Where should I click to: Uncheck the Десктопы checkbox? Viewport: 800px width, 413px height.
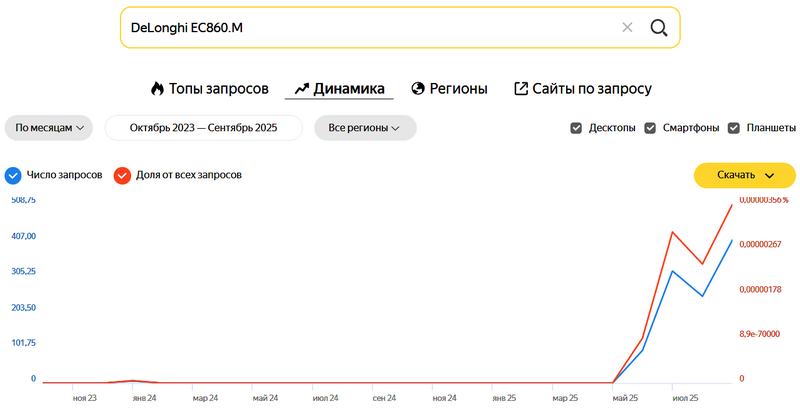click(575, 128)
